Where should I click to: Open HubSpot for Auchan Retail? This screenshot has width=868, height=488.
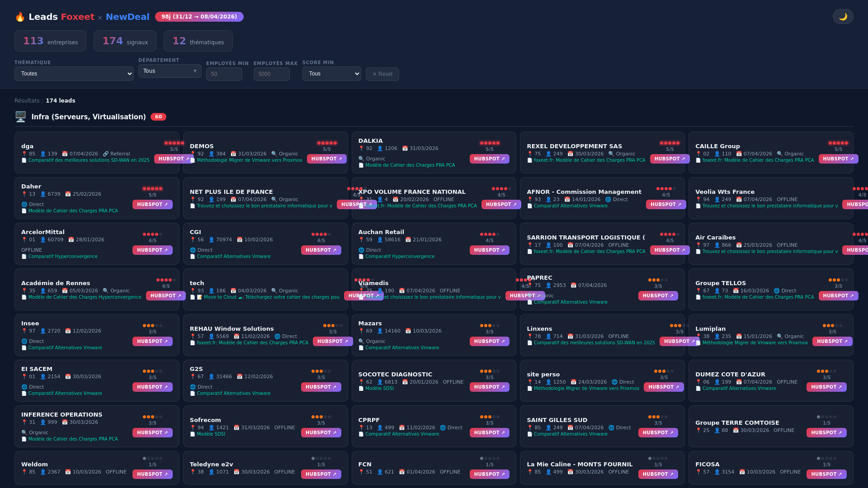click(x=490, y=250)
